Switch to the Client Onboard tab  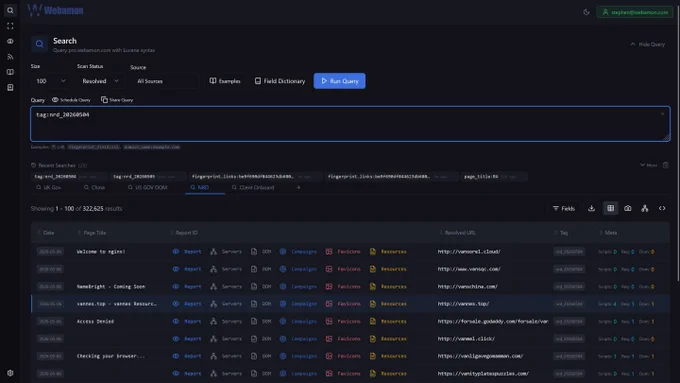point(253,188)
